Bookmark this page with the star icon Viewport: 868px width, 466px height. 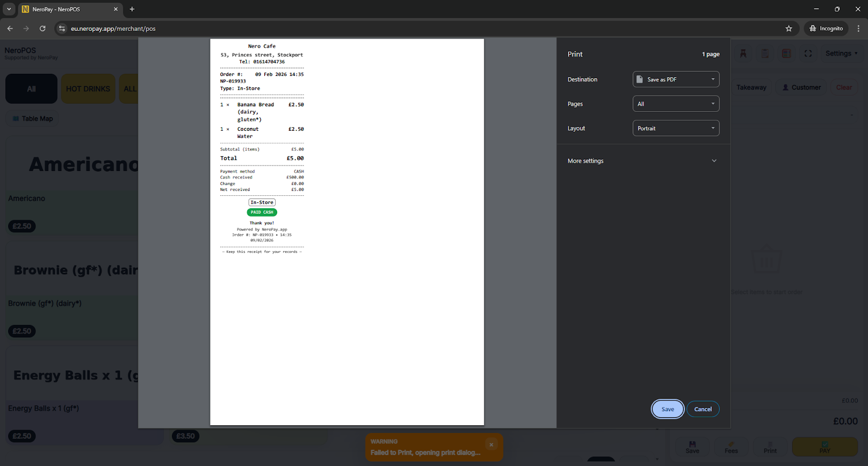[789, 29]
